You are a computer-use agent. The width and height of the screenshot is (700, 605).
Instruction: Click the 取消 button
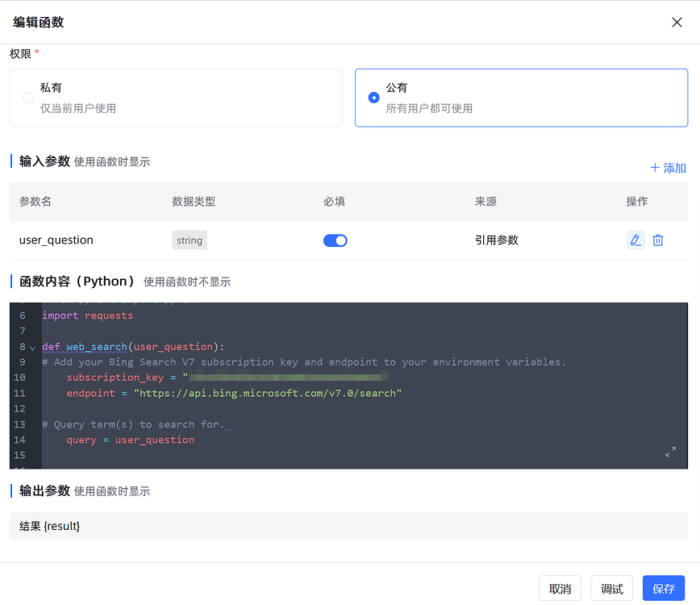(560, 589)
